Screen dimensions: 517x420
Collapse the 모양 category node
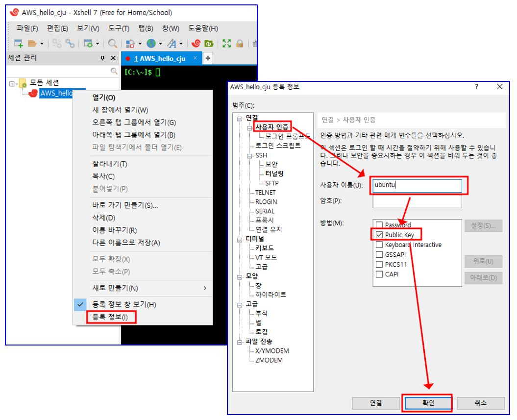pyautogui.click(x=240, y=277)
